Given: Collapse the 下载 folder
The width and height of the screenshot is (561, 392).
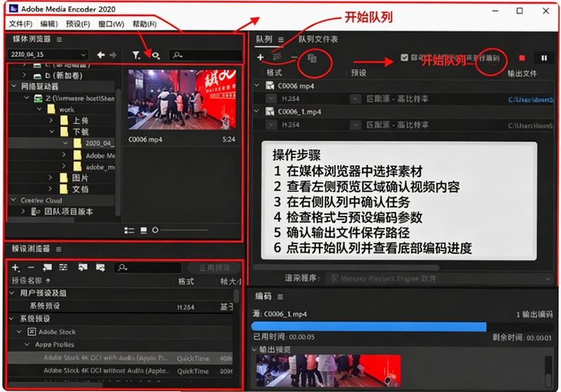Looking at the screenshot, I should coord(52,132).
